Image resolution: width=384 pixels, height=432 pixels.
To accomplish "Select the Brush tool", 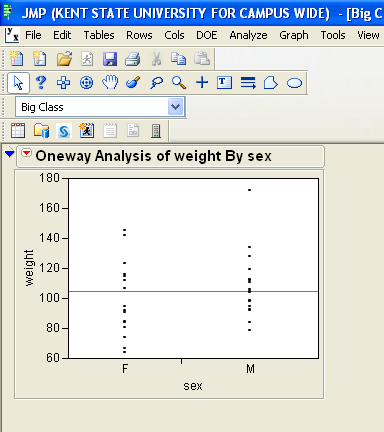I will [x=133, y=82].
